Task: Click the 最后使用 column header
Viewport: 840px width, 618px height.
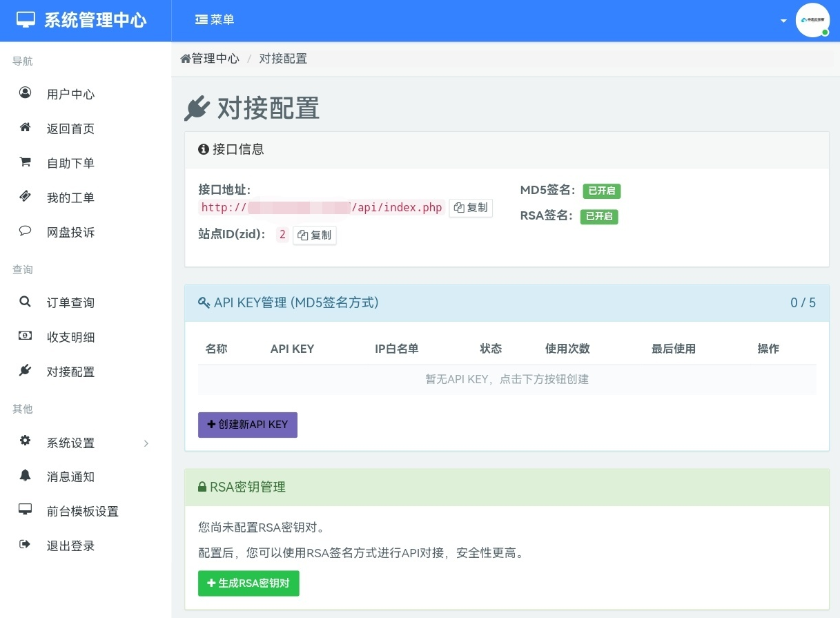Action: (674, 349)
